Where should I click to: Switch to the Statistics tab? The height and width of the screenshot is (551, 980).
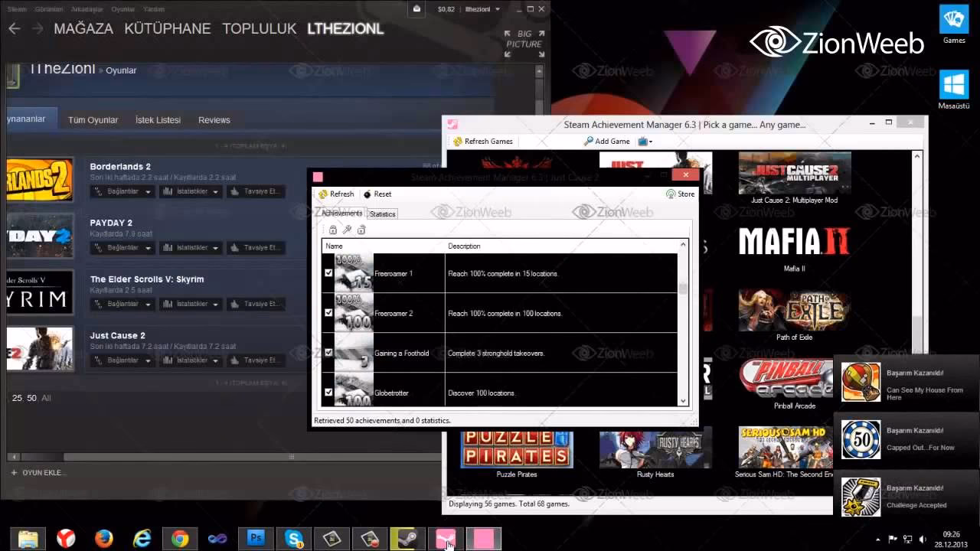point(382,214)
